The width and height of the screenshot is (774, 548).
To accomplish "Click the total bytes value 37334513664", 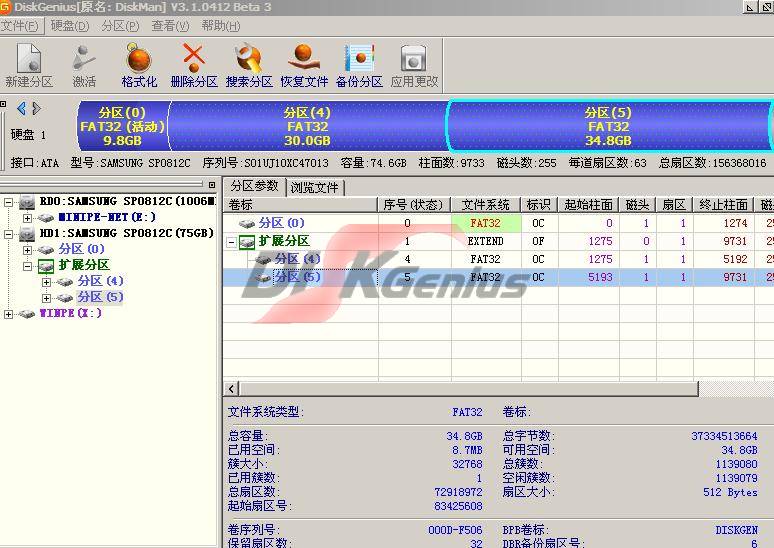I will pos(724,436).
